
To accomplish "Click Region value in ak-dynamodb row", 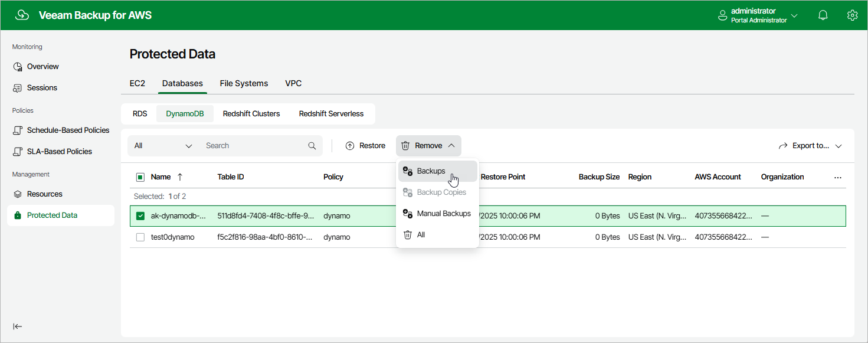I will pyautogui.click(x=657, y=216).
